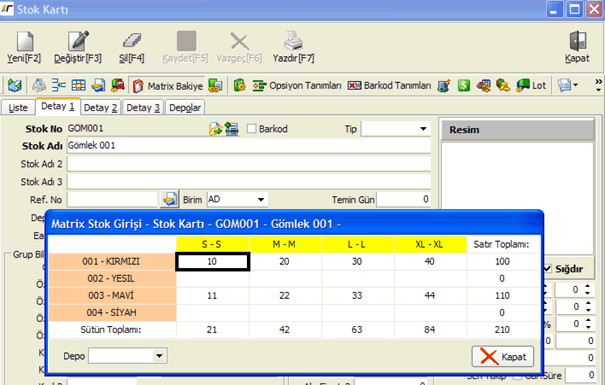Select the 001 - KIRMIZI row header

[112, 262]
